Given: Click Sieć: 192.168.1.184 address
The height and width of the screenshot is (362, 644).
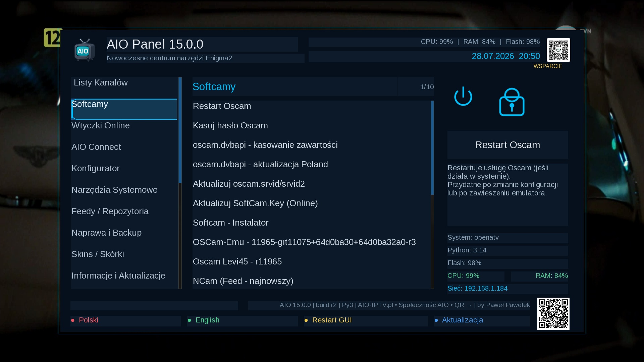Looking at the screenshot, I should point(507,289).
